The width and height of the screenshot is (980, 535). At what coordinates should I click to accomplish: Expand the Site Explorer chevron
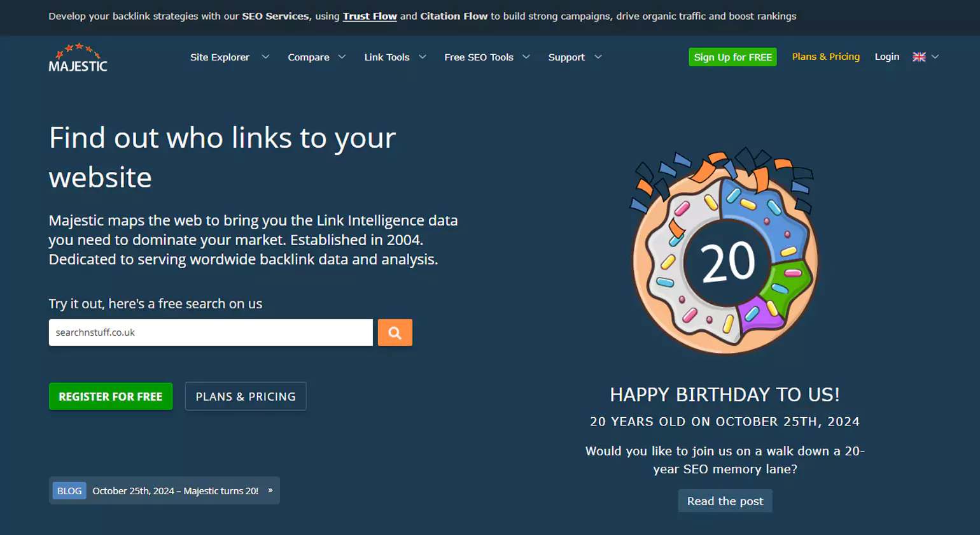(265, 57)
